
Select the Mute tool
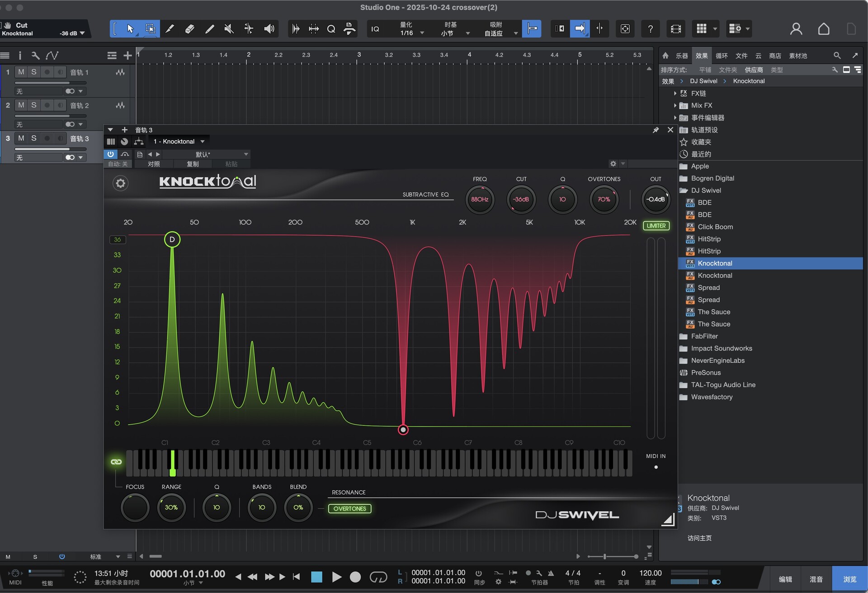tap(229, 29)
